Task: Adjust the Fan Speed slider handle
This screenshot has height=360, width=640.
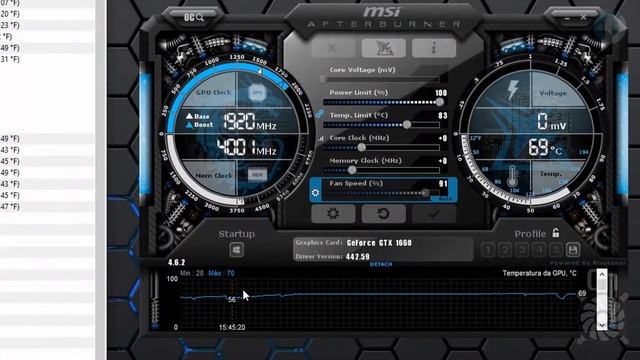Action: (425, 193)
